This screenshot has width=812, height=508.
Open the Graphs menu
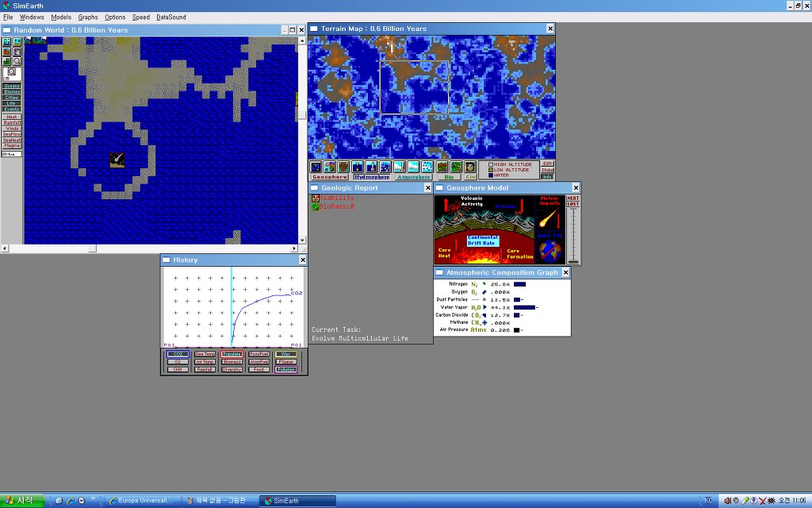[x=88, y=17]
